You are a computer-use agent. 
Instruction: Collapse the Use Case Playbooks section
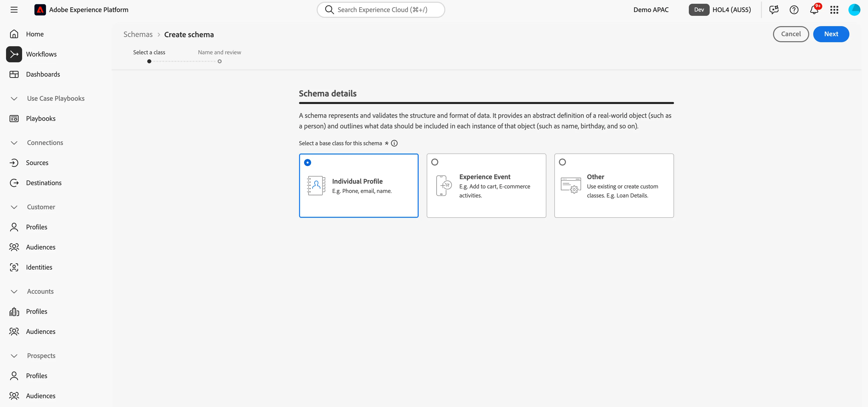14,99
